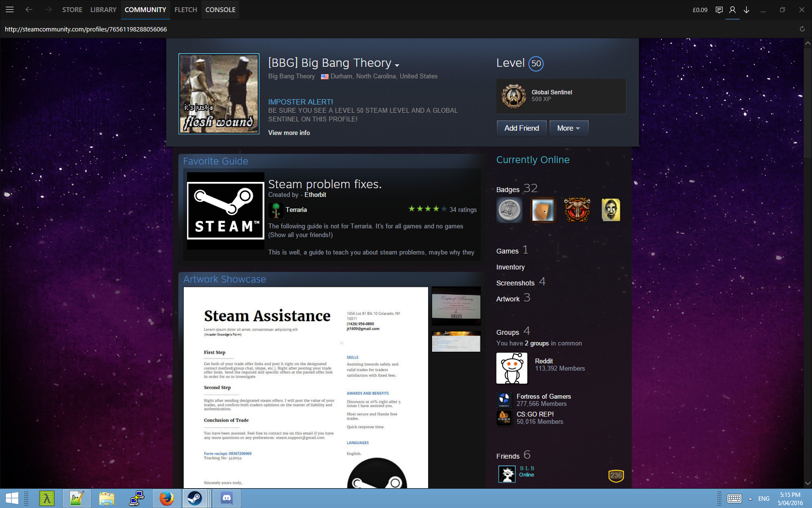812x508 pixels.
Task: Expand the More dropdown button
Action: (568, 128)
